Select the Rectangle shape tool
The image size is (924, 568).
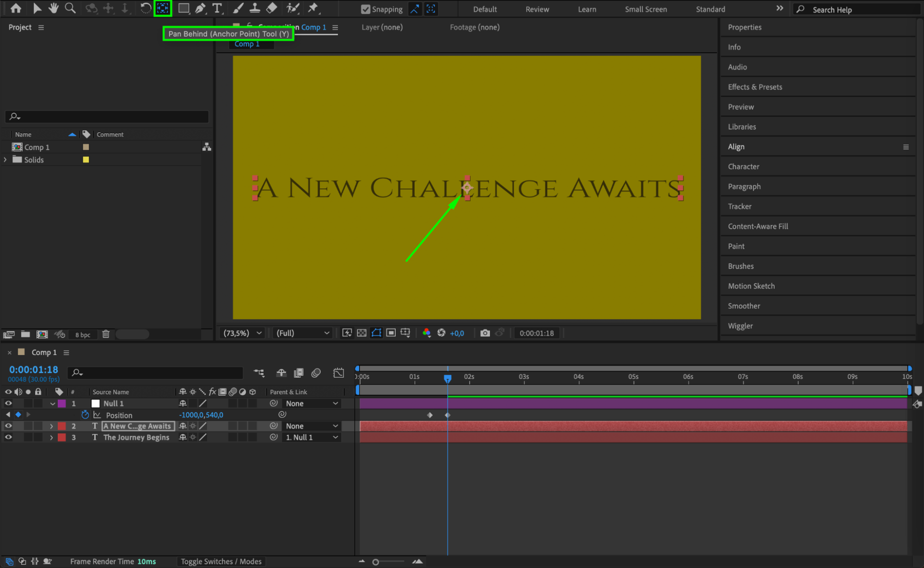[x=184, y=8]
